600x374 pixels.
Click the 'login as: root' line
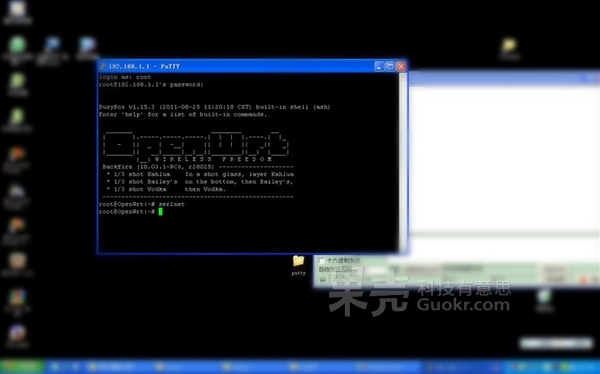125,77
